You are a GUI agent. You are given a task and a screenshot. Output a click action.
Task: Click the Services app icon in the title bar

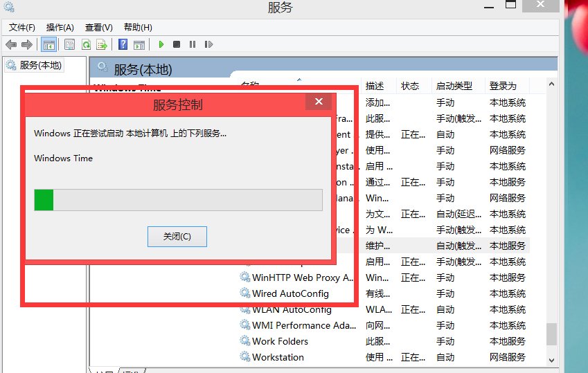pos(9,6)
